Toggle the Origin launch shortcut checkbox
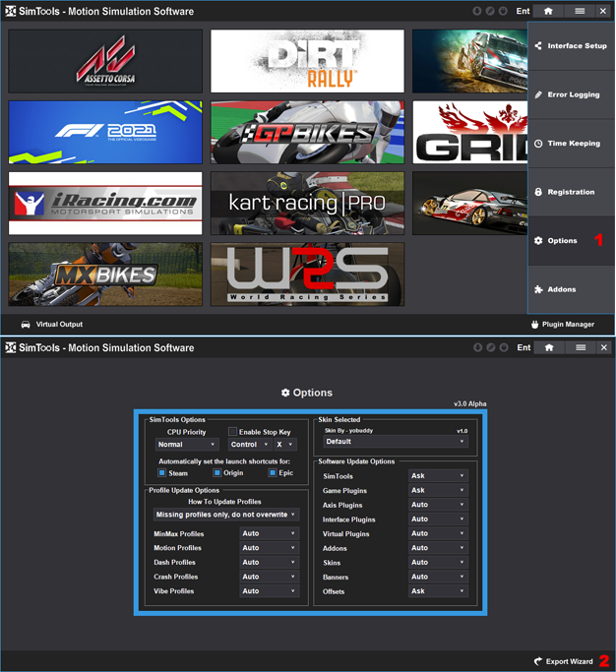The image size is (616, 672). tap(216, 473)
